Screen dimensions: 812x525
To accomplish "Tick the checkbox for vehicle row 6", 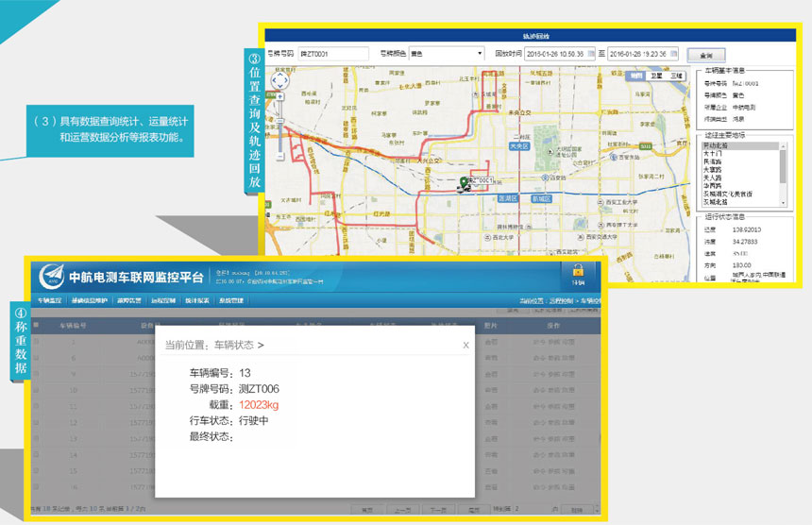I will click(36, 358).
